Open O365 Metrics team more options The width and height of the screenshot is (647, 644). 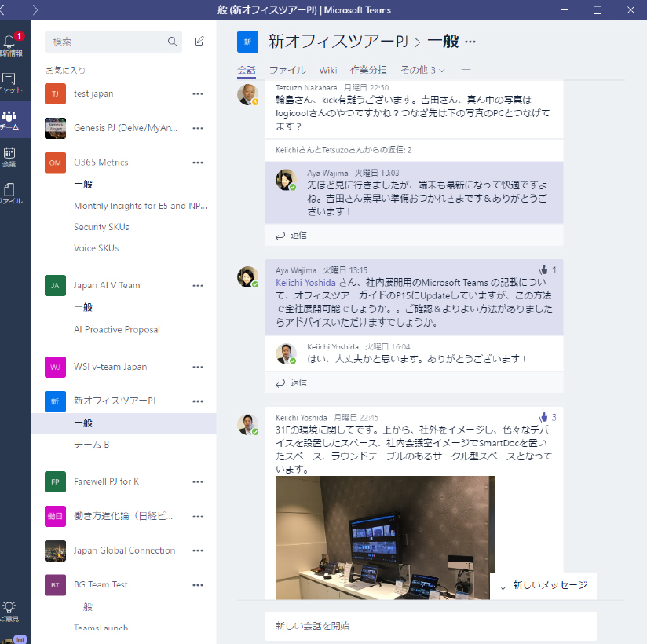point(198,163)
